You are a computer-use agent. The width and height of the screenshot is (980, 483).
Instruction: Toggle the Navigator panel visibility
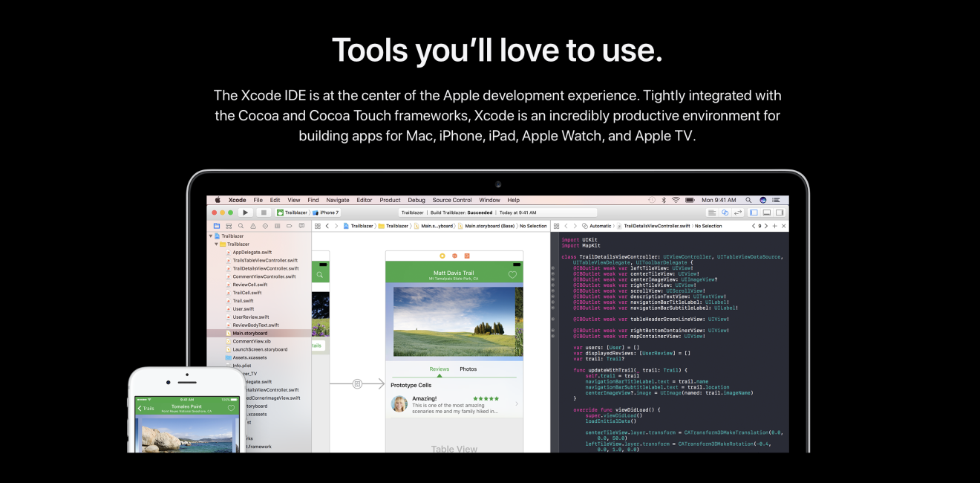tap(754, 213)
